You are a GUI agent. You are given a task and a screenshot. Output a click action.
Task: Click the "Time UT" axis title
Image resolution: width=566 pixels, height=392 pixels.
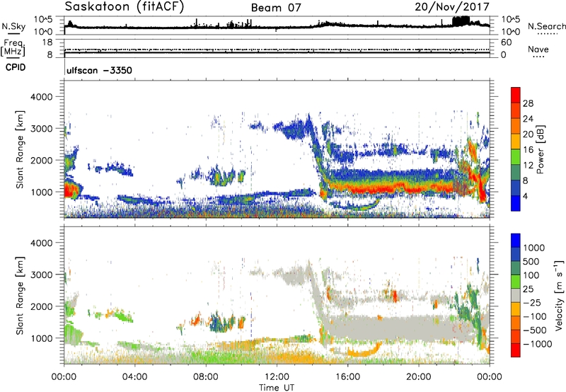[x=277, y=387]
